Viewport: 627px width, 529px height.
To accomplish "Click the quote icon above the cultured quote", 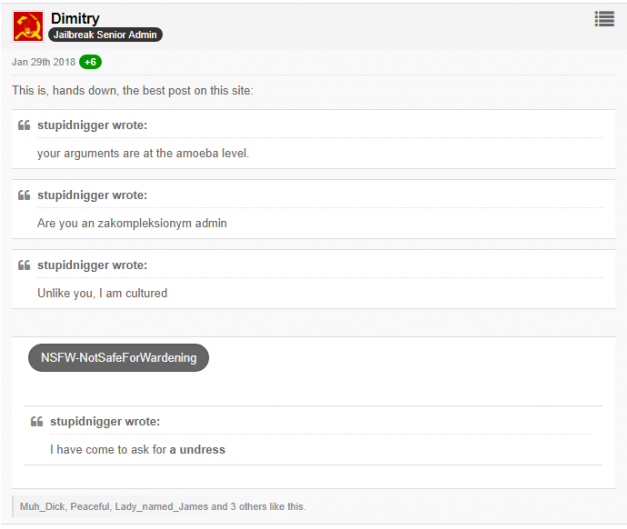I will pyautogui.click(x=24, y=266).
